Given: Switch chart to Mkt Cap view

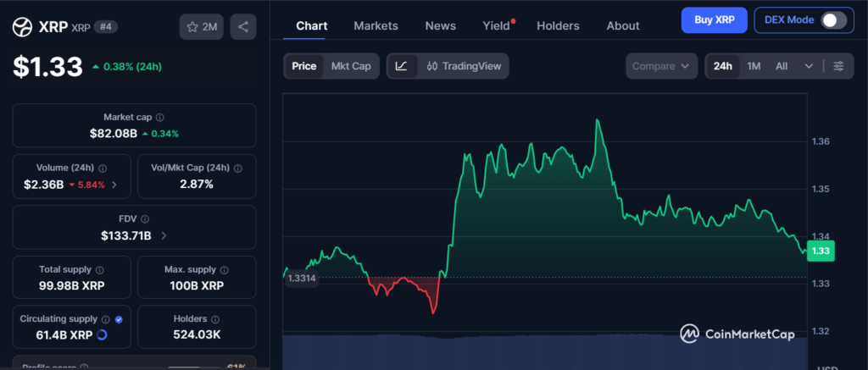Looking at the screenshot, I should tap(350, 66).
